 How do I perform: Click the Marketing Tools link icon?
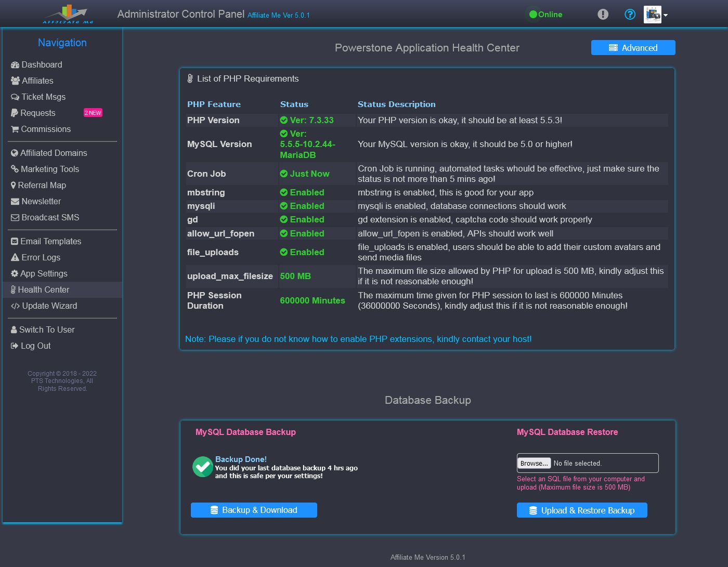(x=15, y=169)
